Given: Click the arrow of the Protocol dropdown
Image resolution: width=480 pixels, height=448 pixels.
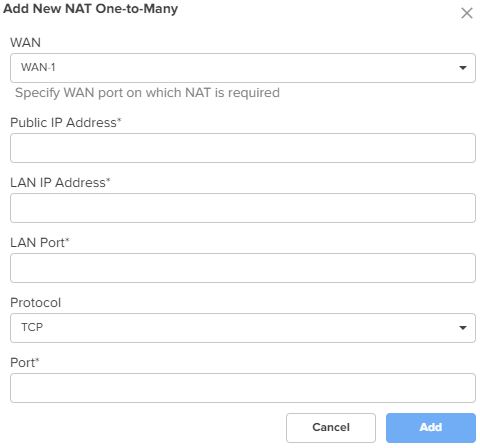Looking at the screenshot, I should click(463, 328).
